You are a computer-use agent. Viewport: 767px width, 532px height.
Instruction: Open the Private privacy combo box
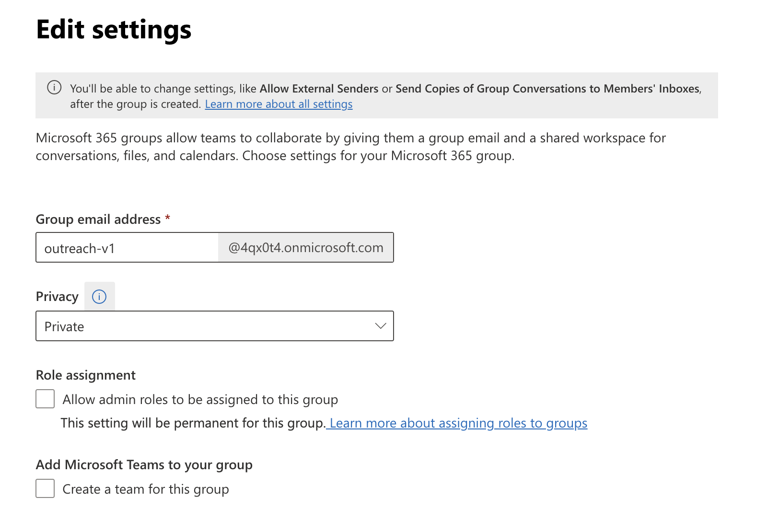(x=214, y=326)
